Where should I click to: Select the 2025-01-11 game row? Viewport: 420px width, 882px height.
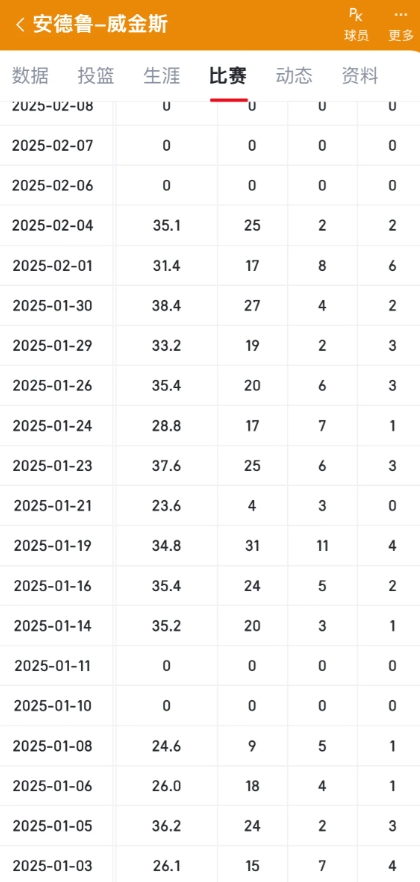click(210, 665)
